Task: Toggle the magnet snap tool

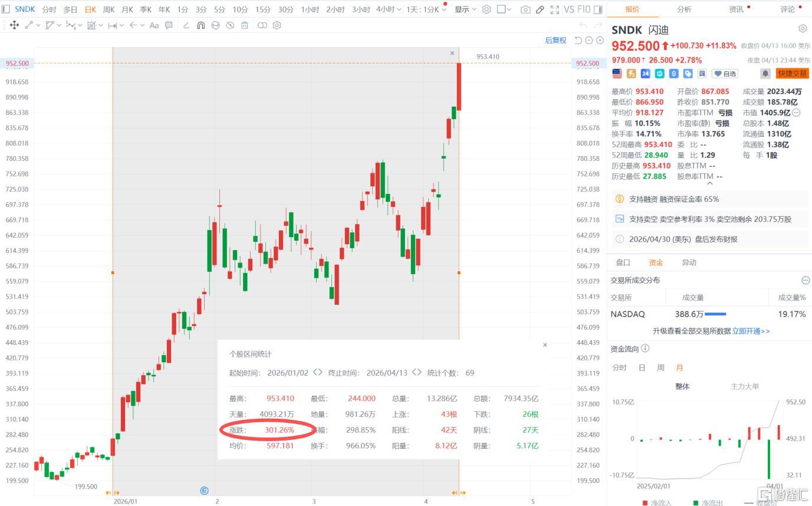Action: pyautogui.click(x=201, y=25)
